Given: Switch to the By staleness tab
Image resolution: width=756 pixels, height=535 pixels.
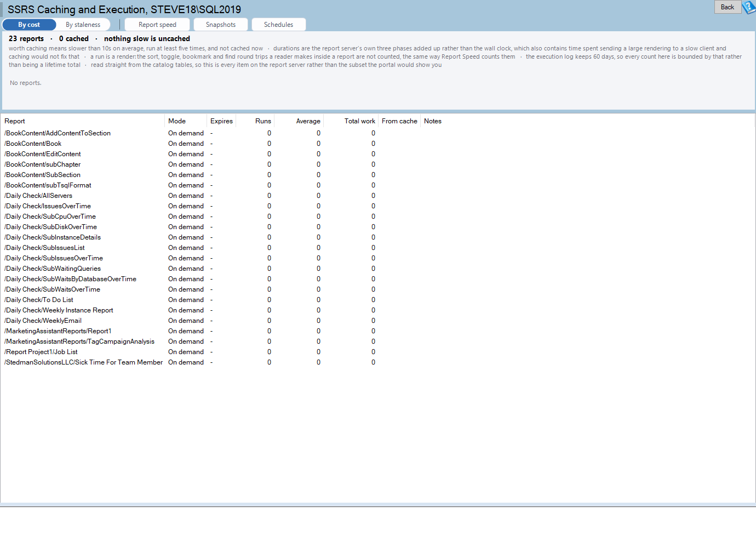Looking at the screenshot, I should 83,25.
